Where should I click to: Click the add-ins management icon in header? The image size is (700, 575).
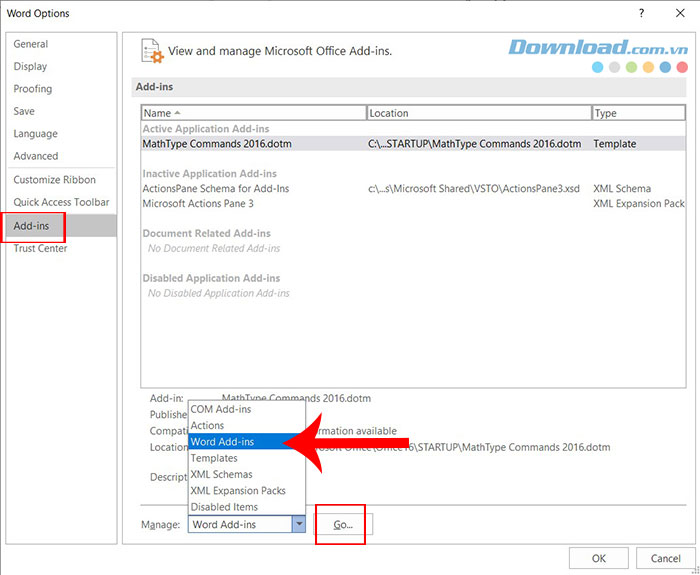(151, 50)
